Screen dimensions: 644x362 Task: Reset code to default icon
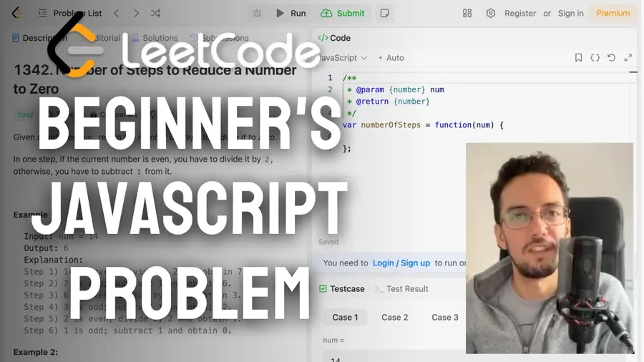pos(611,58)
